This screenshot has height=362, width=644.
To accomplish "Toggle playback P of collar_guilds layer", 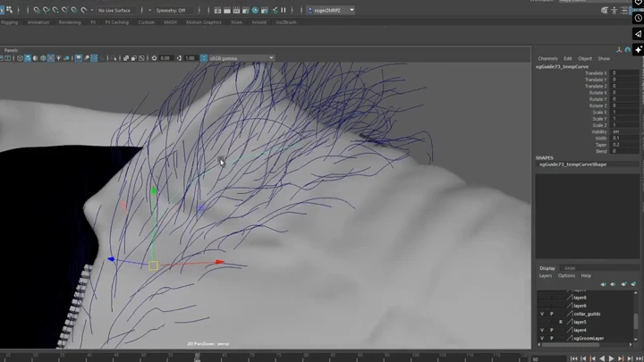I will click(552, 314).
